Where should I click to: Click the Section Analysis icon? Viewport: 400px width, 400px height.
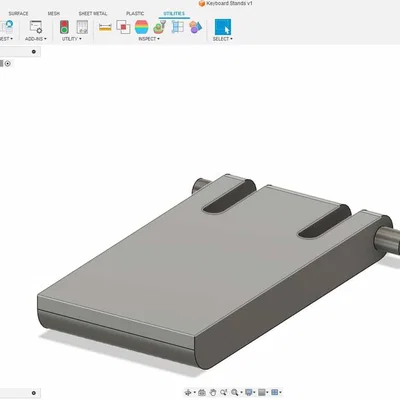pos(177,27)
